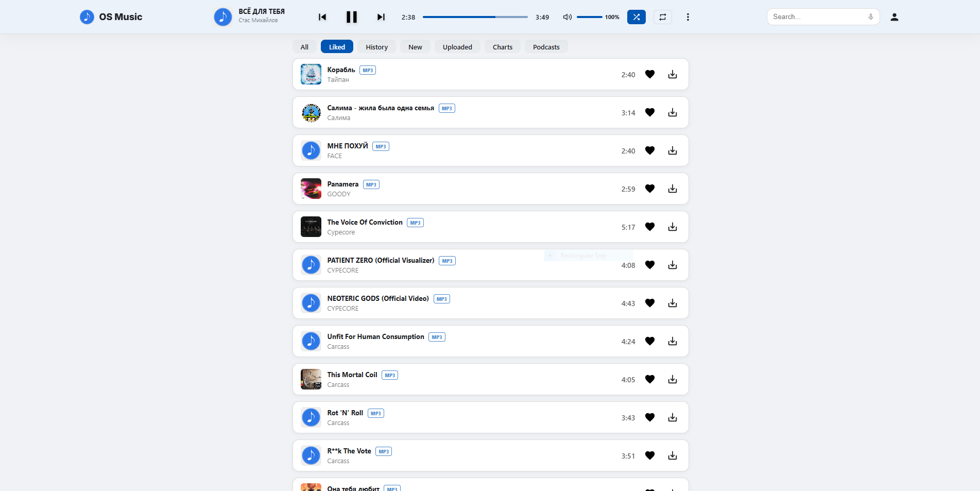Open the GOODY artist link
This screenshot has height=491, width=980.
click(x=339, y=194)
